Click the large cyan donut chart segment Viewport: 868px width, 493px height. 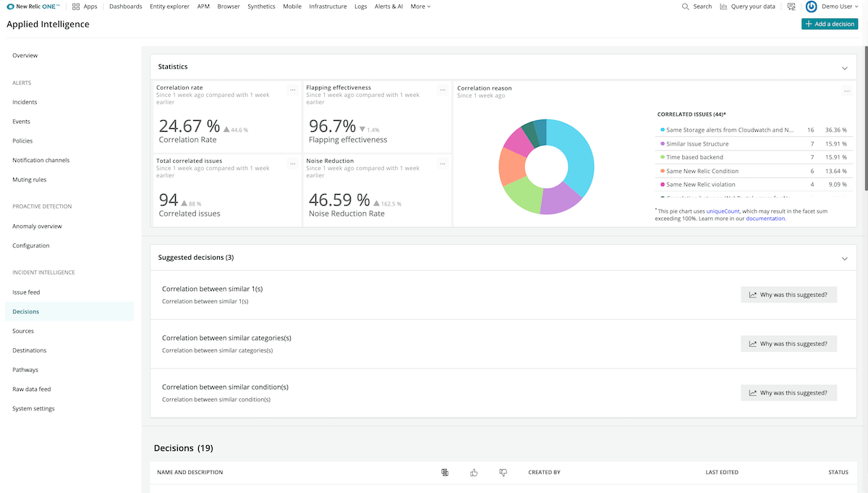pos(579,156)
